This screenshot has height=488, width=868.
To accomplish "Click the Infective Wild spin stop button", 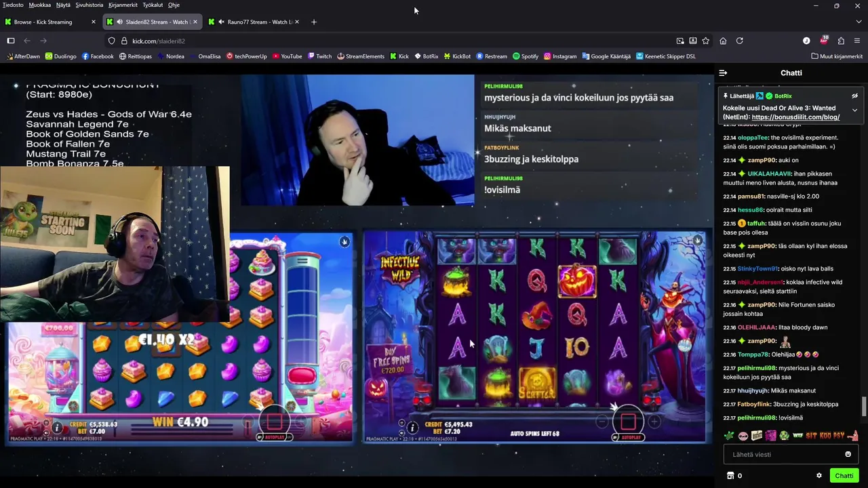I will click(x=628, y=422).
